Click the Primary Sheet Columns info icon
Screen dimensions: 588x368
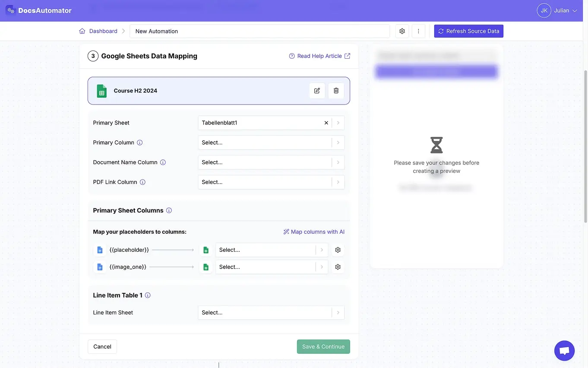[169, 210]
